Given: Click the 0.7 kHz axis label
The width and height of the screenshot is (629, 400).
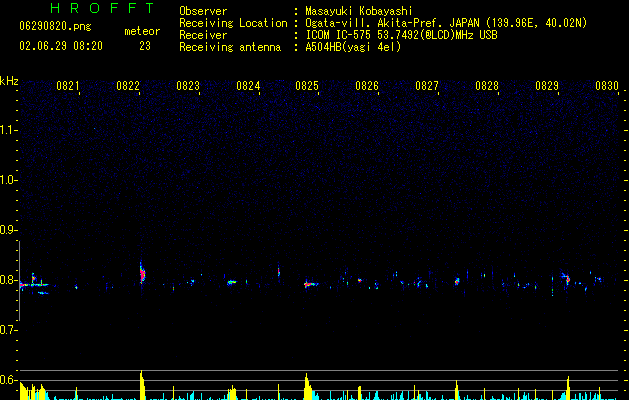Looking at the screenshot, I should [x=8, y=330].
